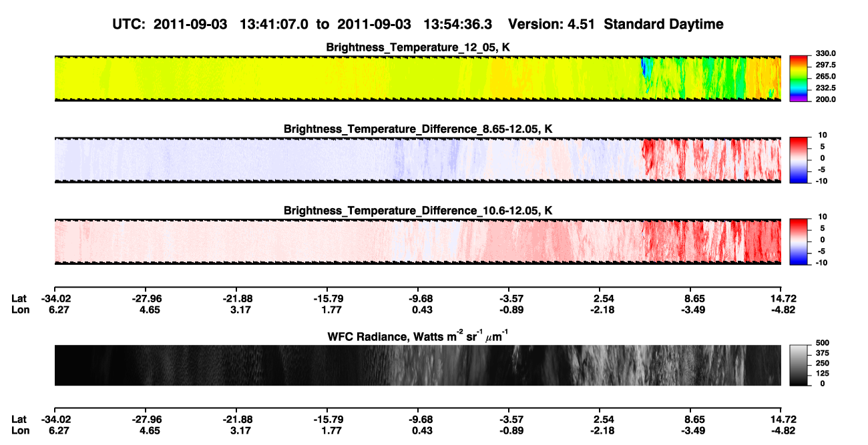Viewport: 868px width, 445px height.
Task: Click latitude -27.96 on axis above WFC Radiance title
Action: 147,298
